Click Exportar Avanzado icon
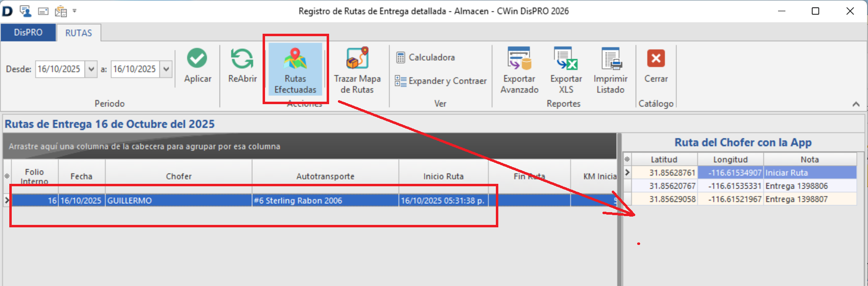The width and height of the screenshot is (868, 286). click(x=519, y=58)
